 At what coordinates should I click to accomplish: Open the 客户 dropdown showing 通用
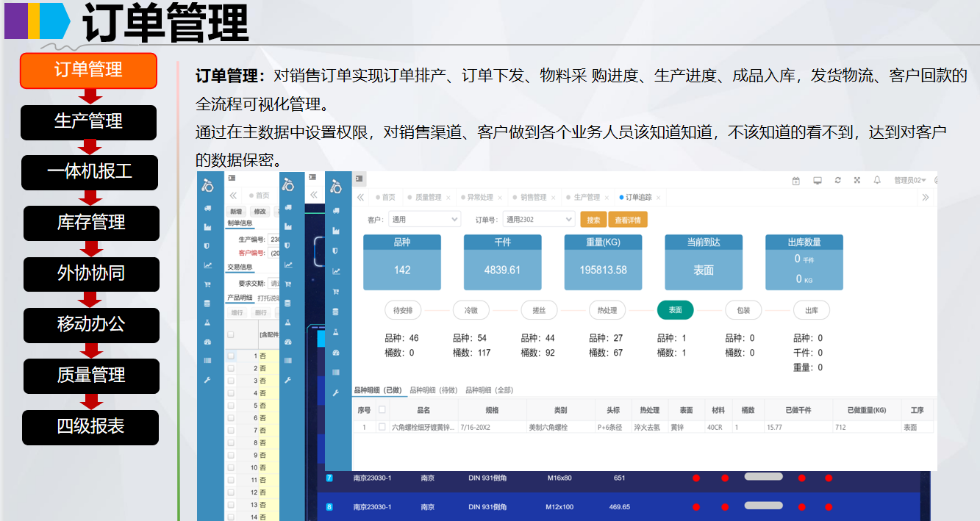(424, 219)
